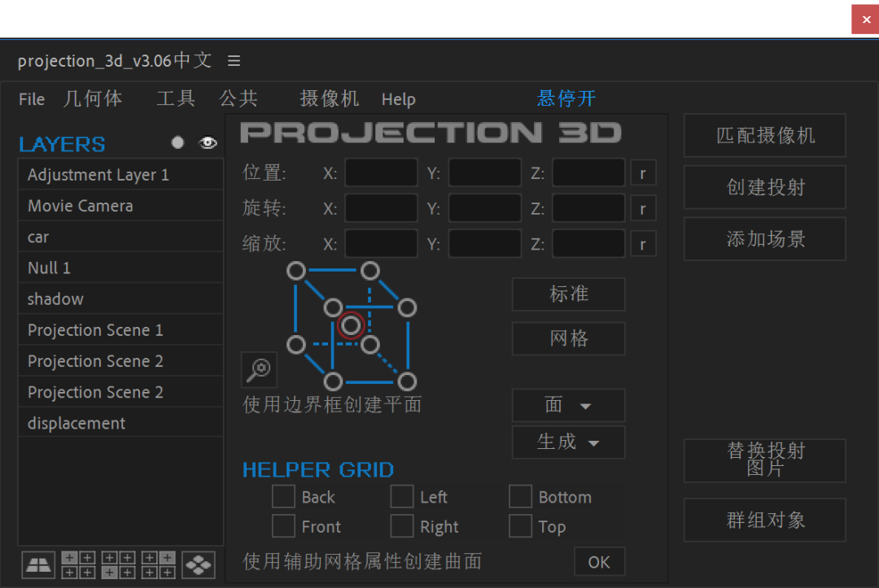The width and height of the screenshot is (879, 588).
Task: Select the Null 1 layer
Action: point(120,268)
